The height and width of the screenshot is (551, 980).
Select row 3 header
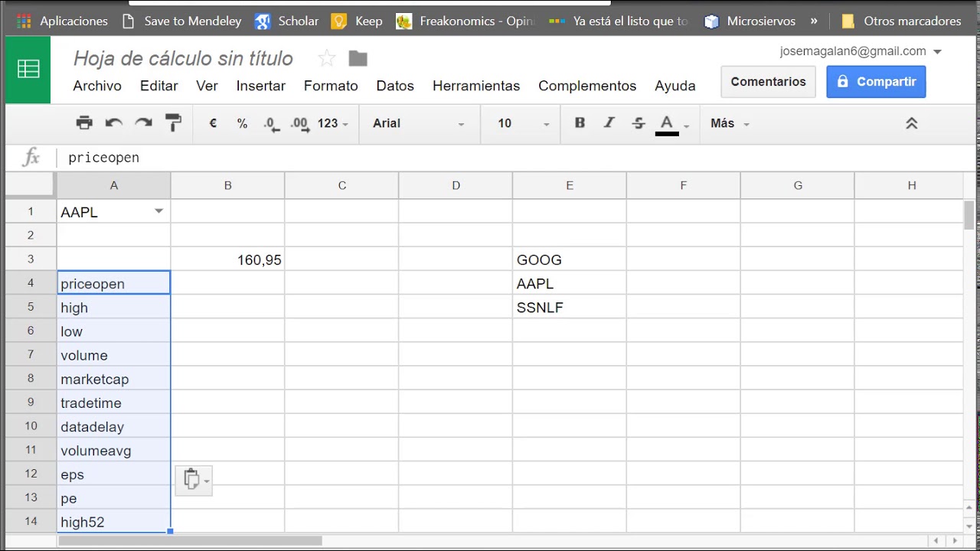pos(31,259)
